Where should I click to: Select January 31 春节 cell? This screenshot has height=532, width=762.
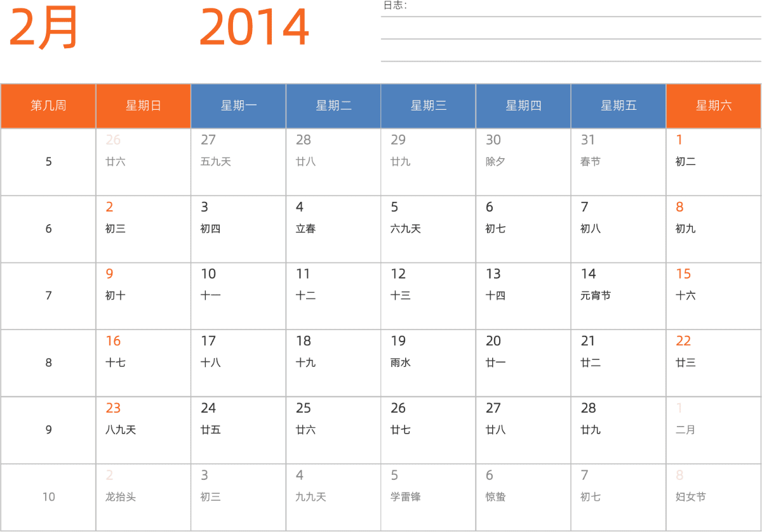point(618,162)
